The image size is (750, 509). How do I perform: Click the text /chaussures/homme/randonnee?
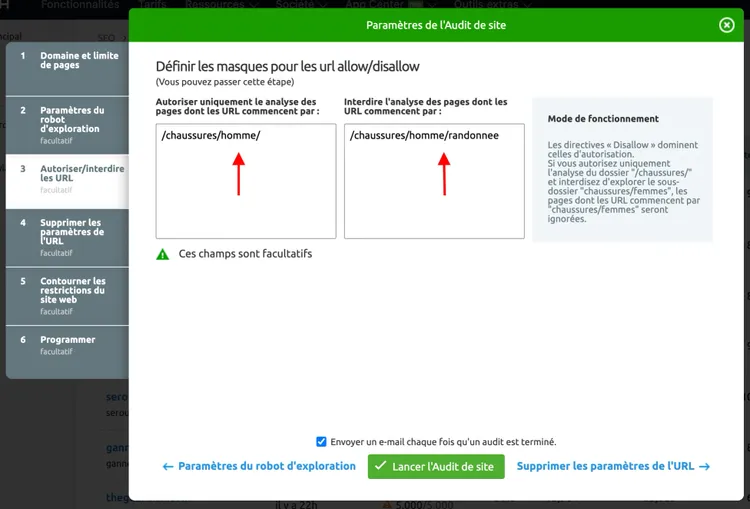(x=424, y=135)
